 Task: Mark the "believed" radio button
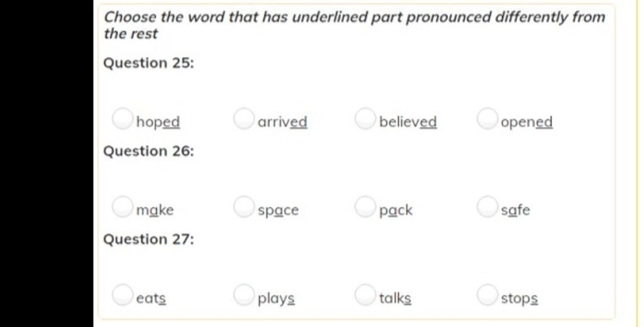tap(365, 119)
